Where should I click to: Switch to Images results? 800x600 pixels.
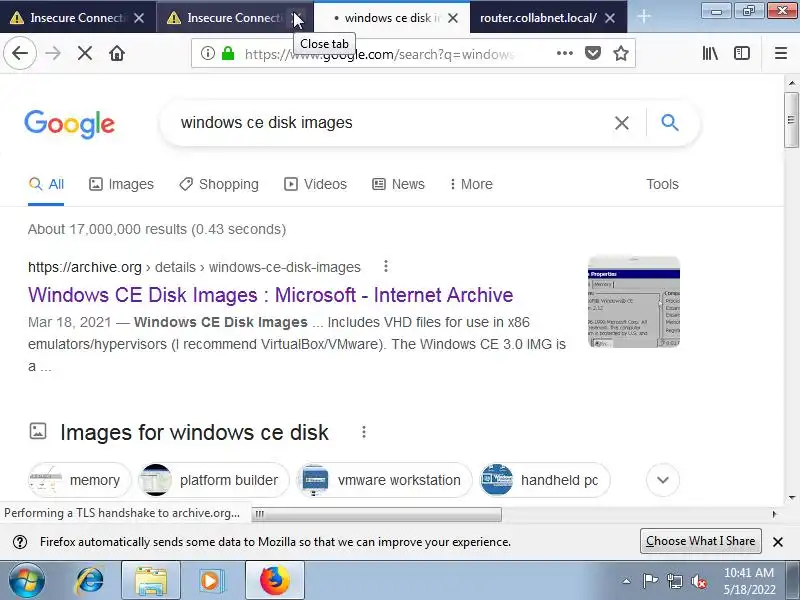coord(121,184)
